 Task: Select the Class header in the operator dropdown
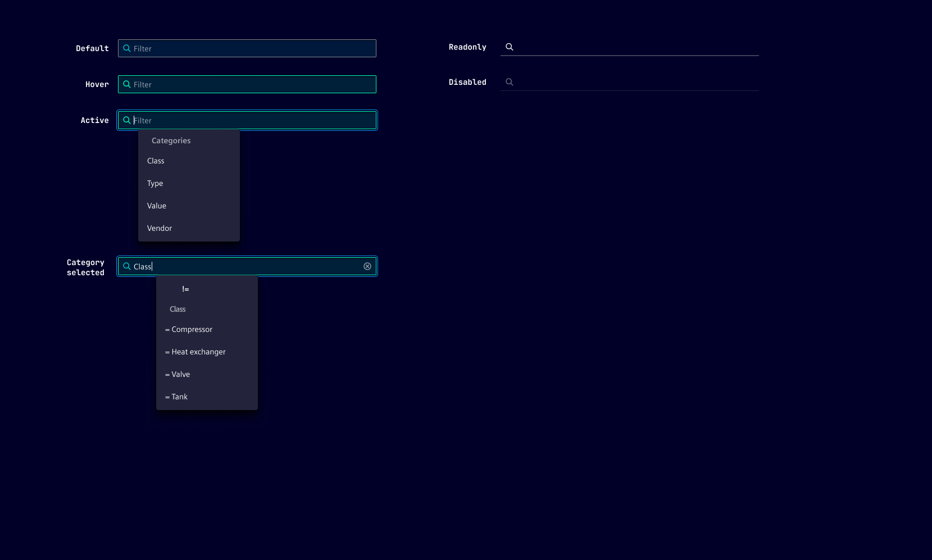pos(178,309)
